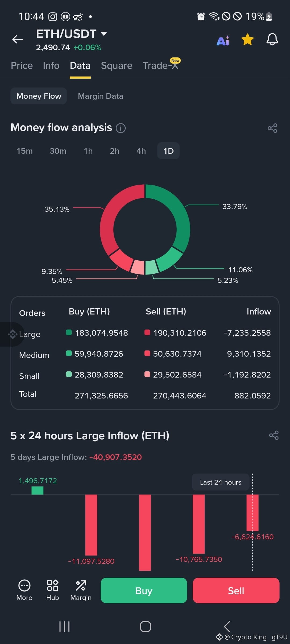Expand the ETH/USDT pair dropdown
Image resolution: width=290 pixels, height=644 pixels.
[x=104, y=34]
